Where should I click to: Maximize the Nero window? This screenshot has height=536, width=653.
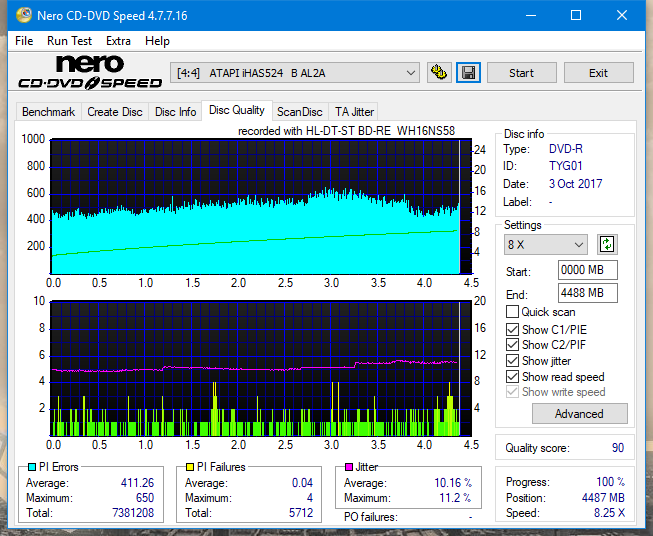[x=576, y=15]
